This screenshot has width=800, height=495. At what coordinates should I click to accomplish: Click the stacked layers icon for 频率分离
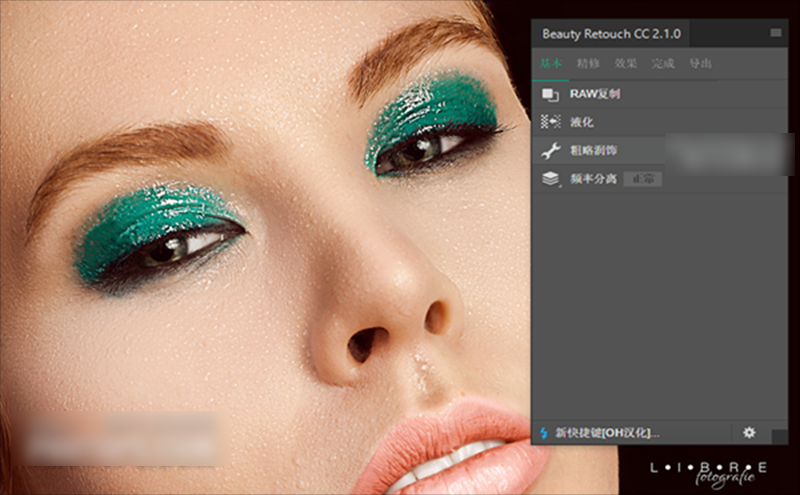(x=550, y=179)
